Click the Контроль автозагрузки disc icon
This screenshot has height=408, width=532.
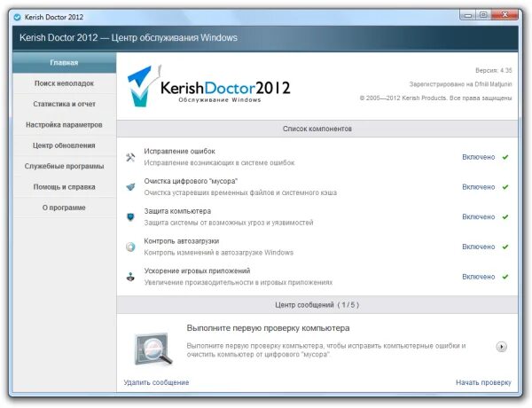coord(130,247)
